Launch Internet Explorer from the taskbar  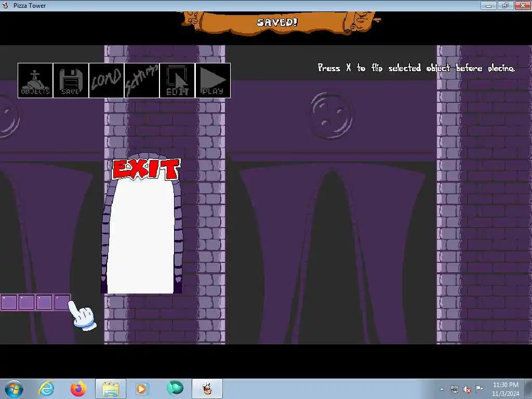tap(46, 389)
